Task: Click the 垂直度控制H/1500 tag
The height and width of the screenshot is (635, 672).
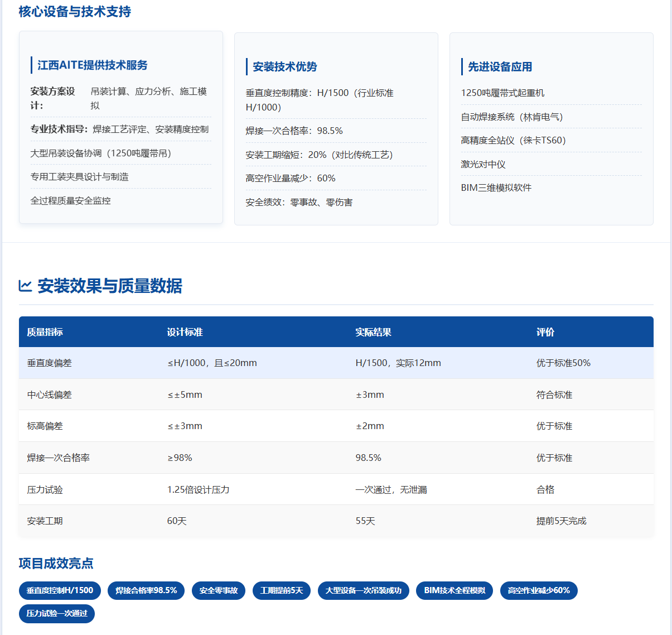Action: [x=60, y=590]
